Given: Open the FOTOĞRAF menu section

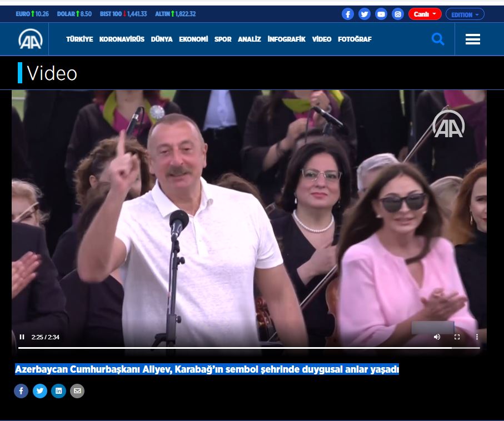Looking at the screenshot, I should pyautogui.click(x=355, y=39).
